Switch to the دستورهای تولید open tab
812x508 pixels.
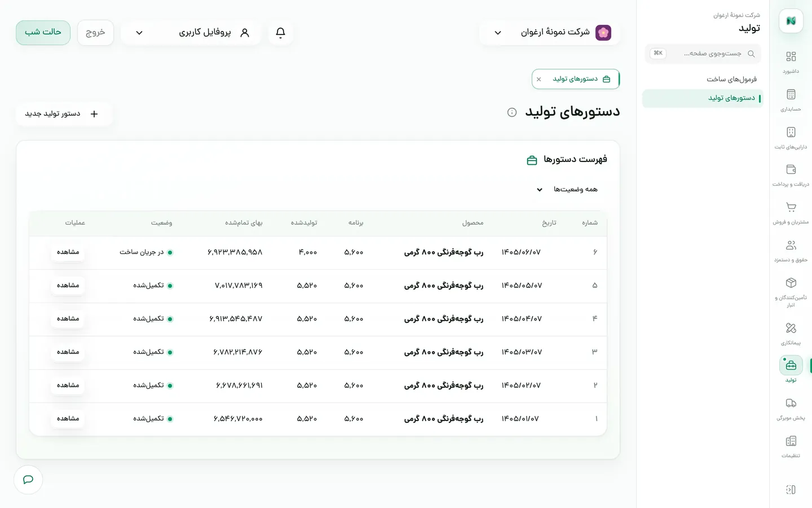point(576,79)
